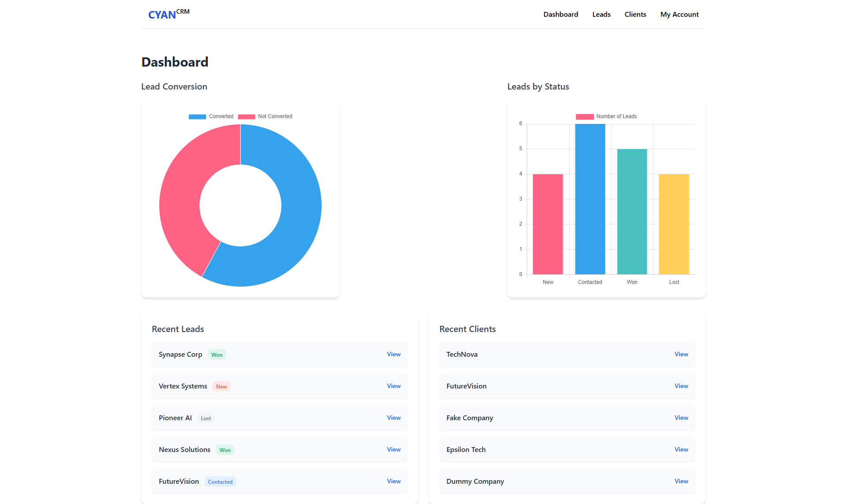Open the Dashboard nav item

coord(561,15)
